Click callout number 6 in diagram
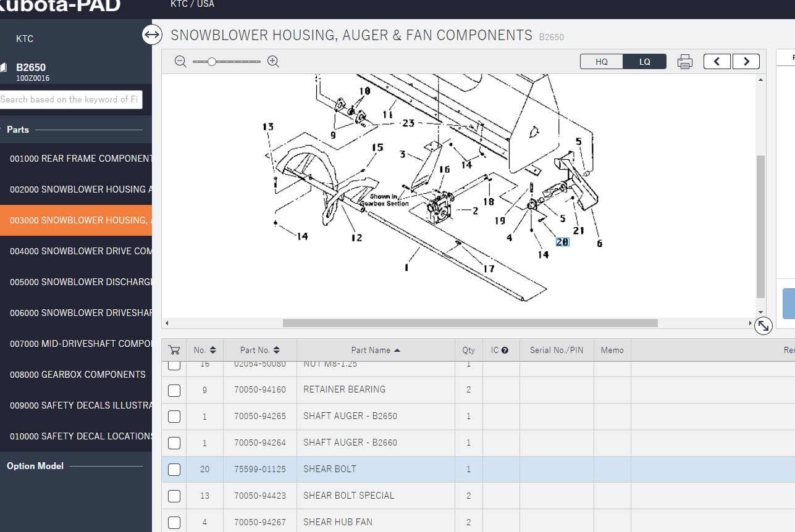Screen dimensions: 795x532 click(x=599, y=243)
